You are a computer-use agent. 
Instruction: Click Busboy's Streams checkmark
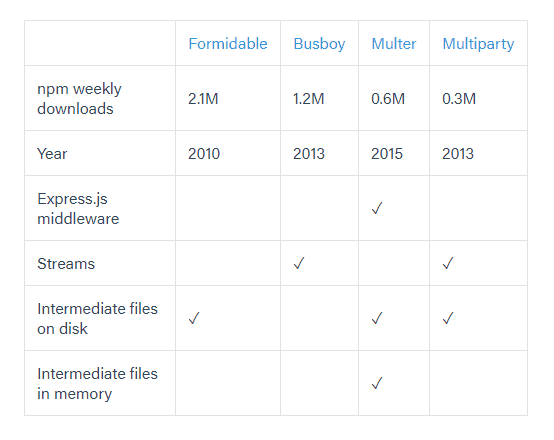coord(299,263)
